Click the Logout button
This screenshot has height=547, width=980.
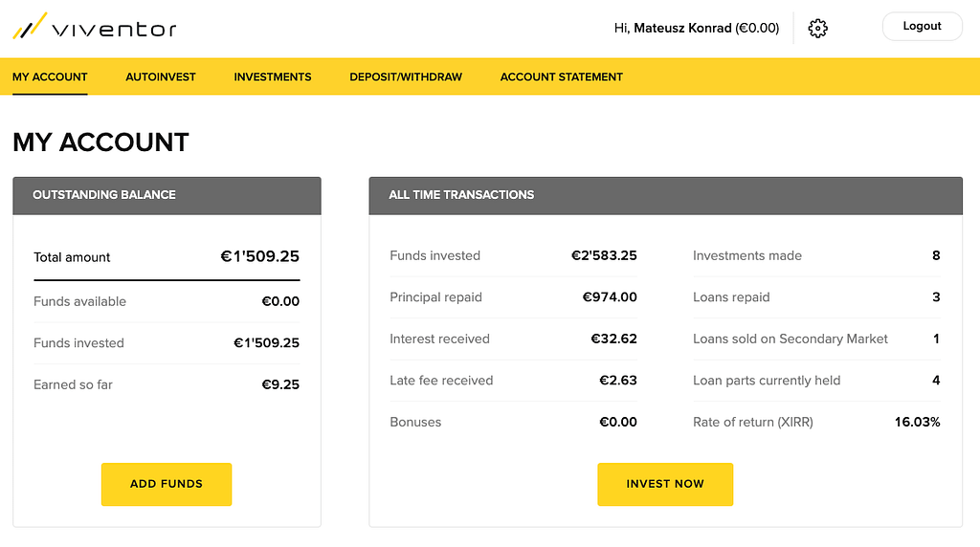tap(922, 26)
